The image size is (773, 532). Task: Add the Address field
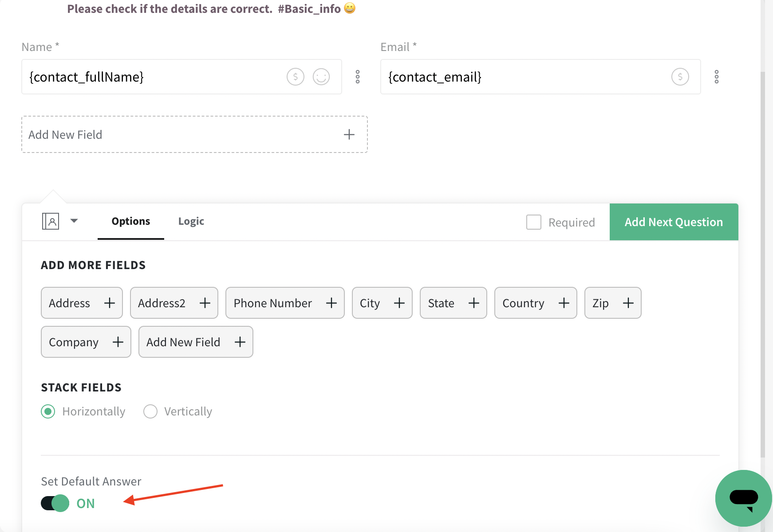tap(82, 303)
